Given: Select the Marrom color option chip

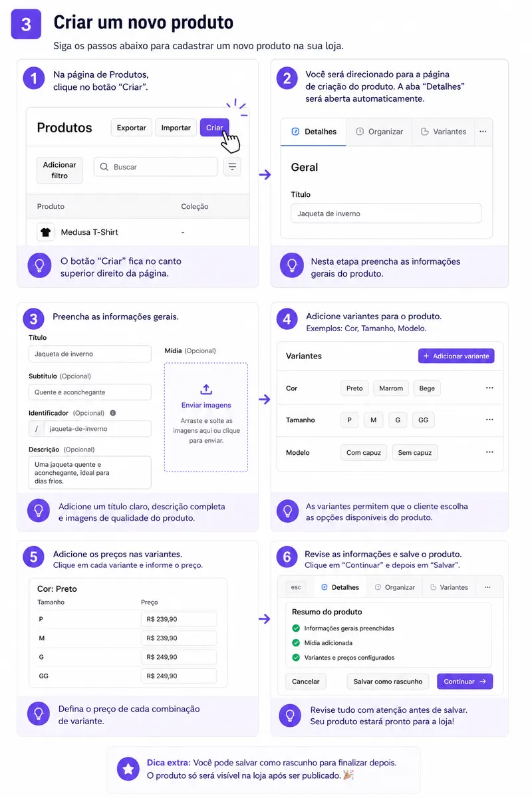Looking at the screenshot, I should pyautogui.click(x=391, y=388).
